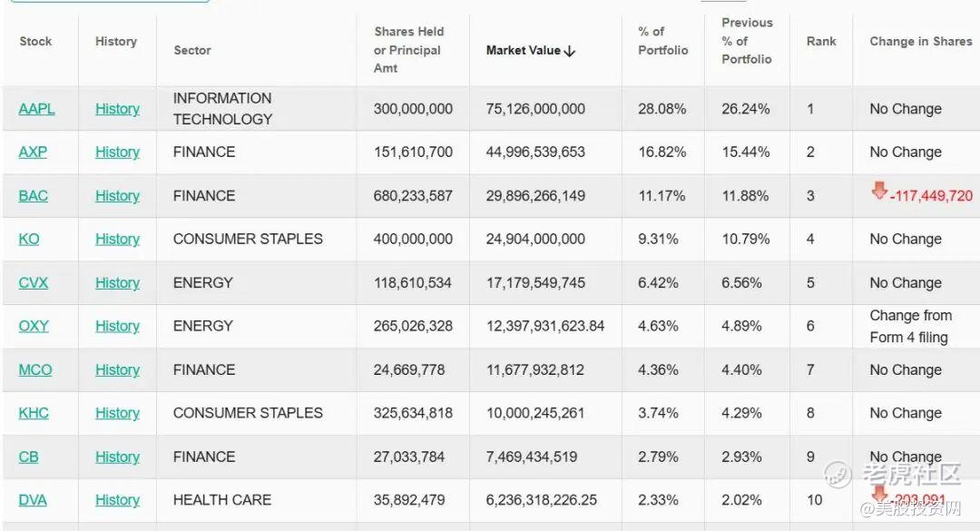View History link in BAC row
The image size is (980, 531).
point(117,196)
